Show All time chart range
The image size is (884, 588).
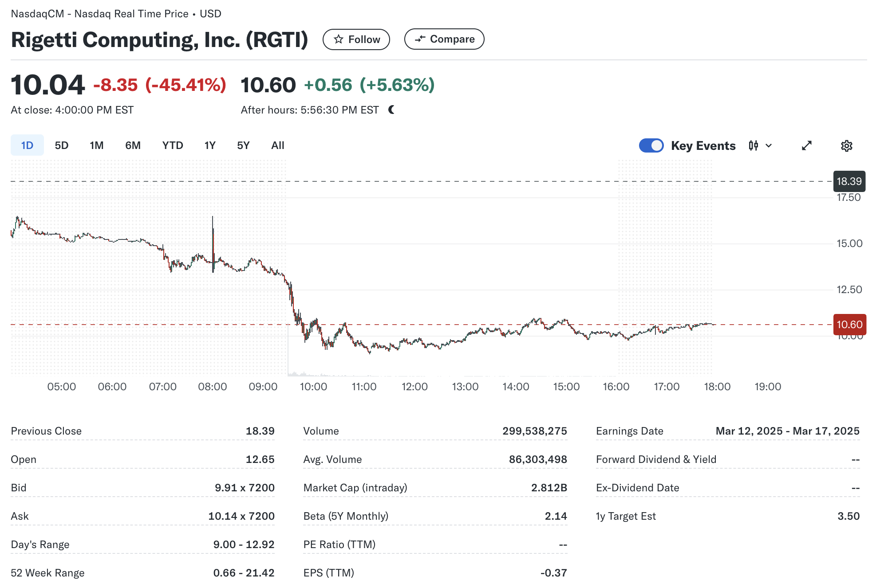click(x=277, y=145)
